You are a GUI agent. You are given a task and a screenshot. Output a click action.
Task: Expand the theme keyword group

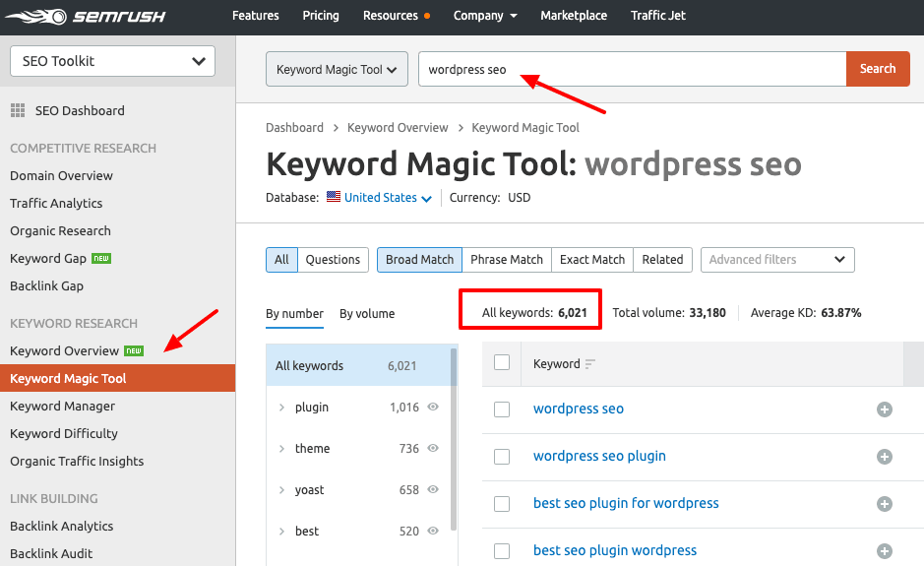[281, 448]
